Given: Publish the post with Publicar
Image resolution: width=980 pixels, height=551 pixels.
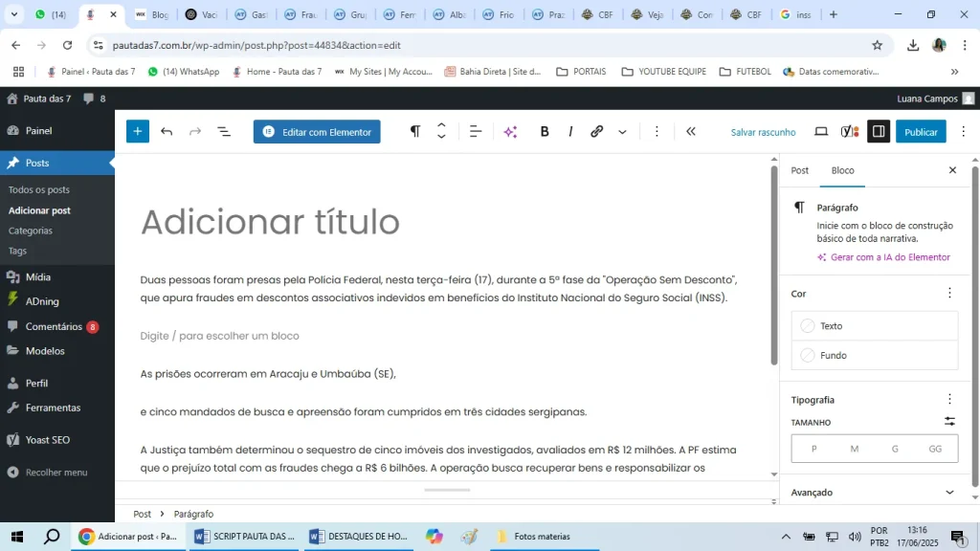Looking at the screenshot, I should coord(921,132).
